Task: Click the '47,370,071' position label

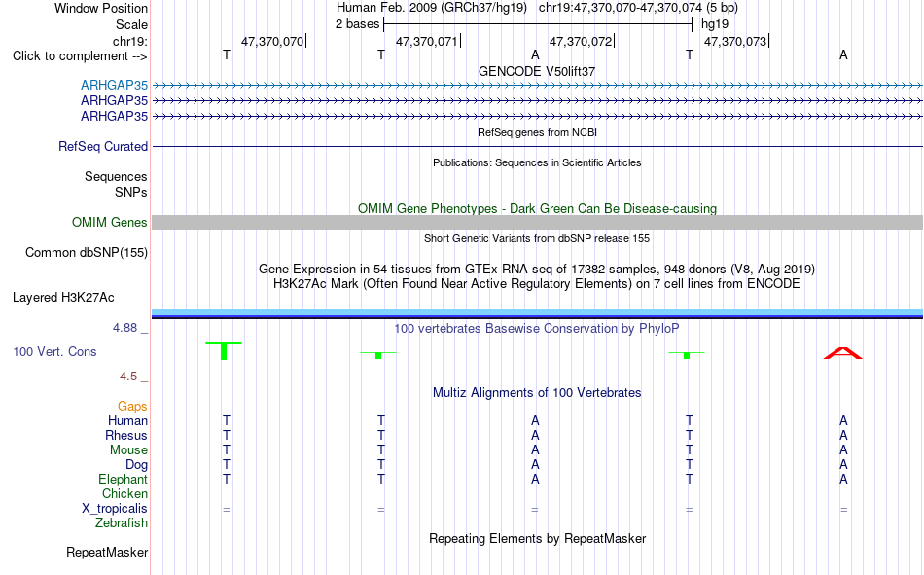Action: [427, 41]
